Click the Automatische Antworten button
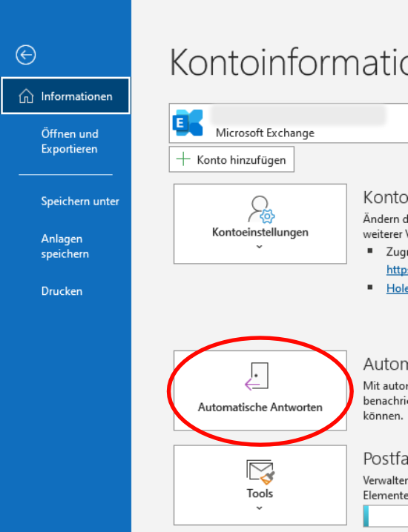This screenshot has width=408, height=532. coord(260,390)
